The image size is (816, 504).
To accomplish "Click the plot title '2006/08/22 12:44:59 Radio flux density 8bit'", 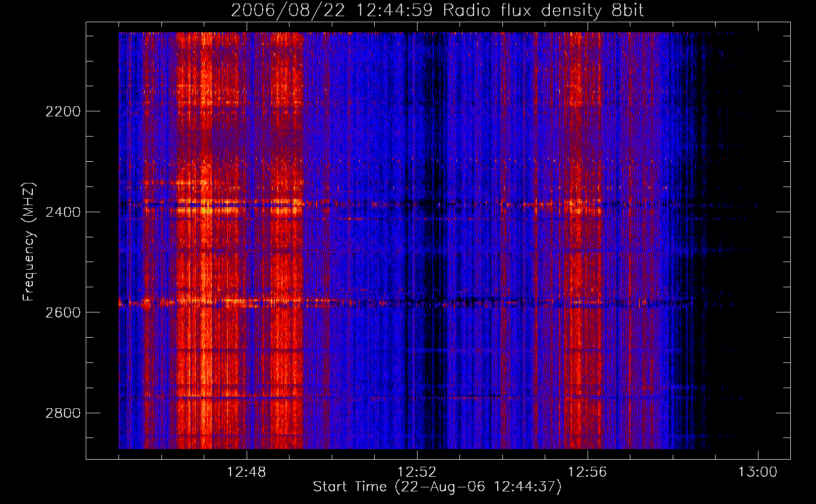I will tap(437, 11).
